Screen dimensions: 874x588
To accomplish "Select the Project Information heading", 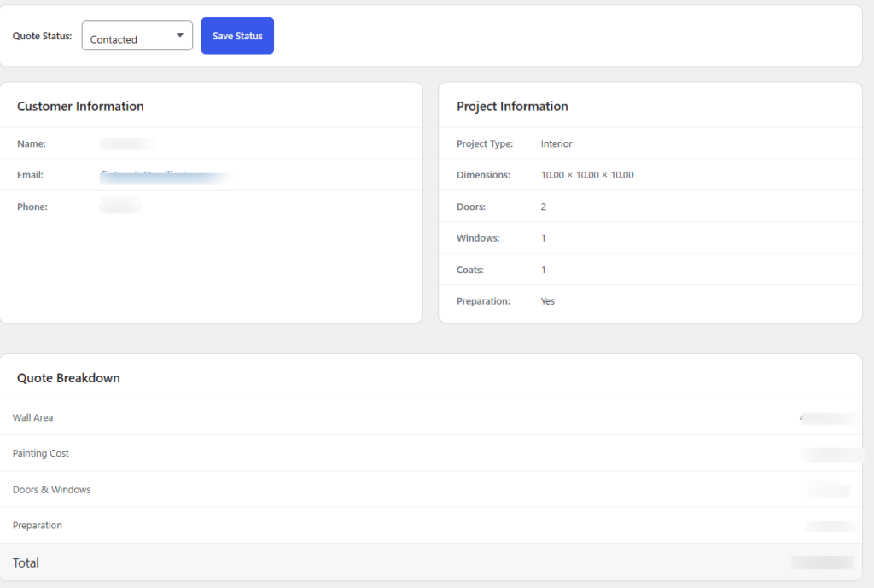I will click(x=512, y=107).
